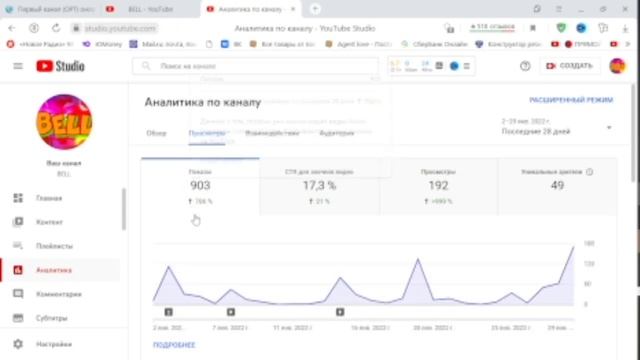The image size is (640, 360).
Task: Click the Плейлисты icon in sidebar
Action: pyautogui.click(x=18, y=246)
